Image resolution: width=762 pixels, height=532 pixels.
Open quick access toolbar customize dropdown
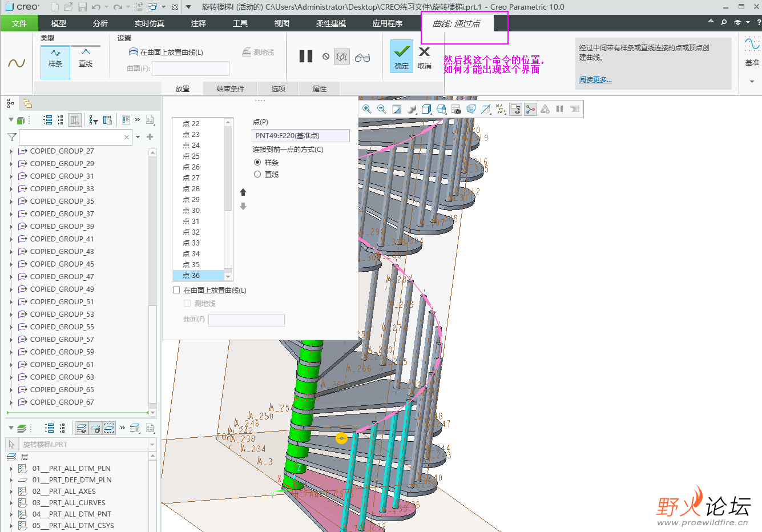click(x=188, y=7)
